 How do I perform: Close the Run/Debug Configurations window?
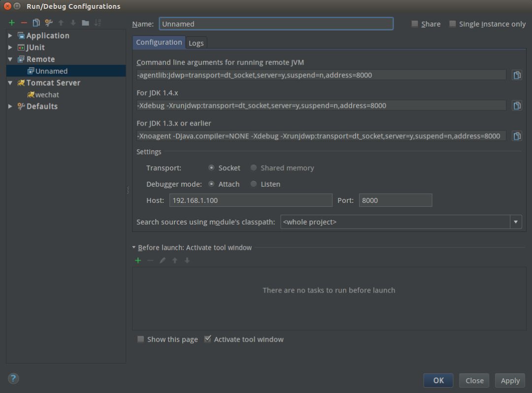coord(7,6)
